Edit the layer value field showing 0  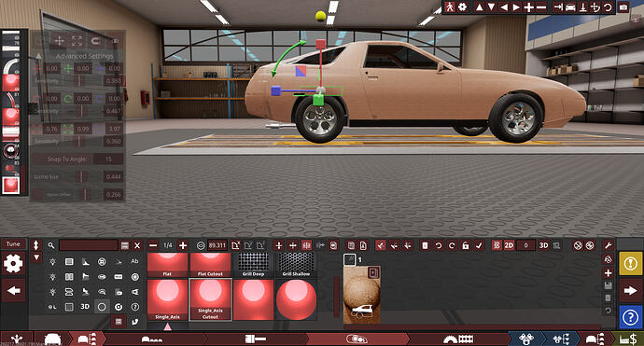(526, 245)
